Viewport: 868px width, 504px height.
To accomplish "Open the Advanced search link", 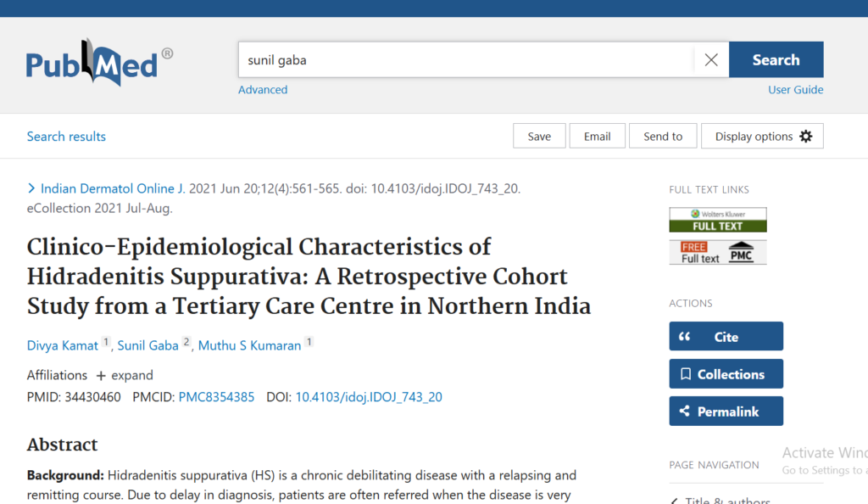I will (x=263, y=90).
